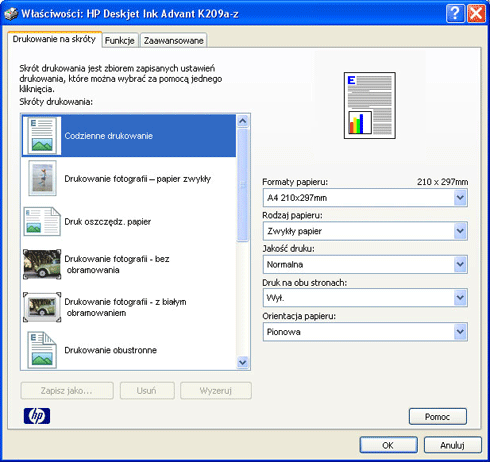Screen dimensions: 490x462
Task: Click the shortcuts list scroll down arrow
Action: [243, 362]
